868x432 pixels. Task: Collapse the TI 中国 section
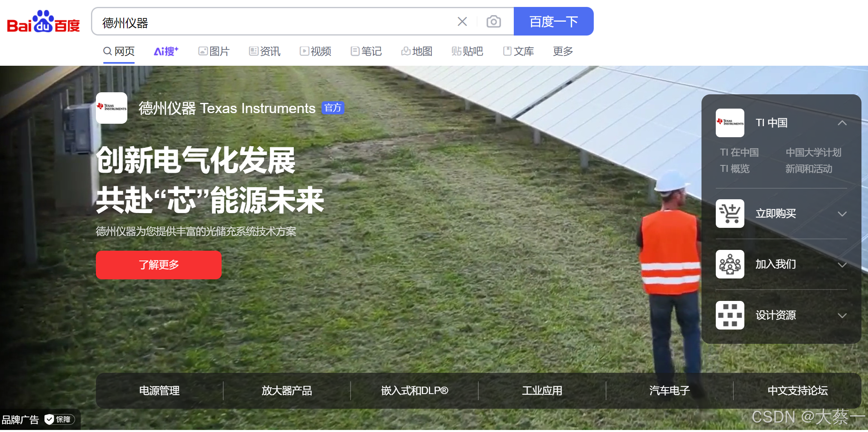842,123
